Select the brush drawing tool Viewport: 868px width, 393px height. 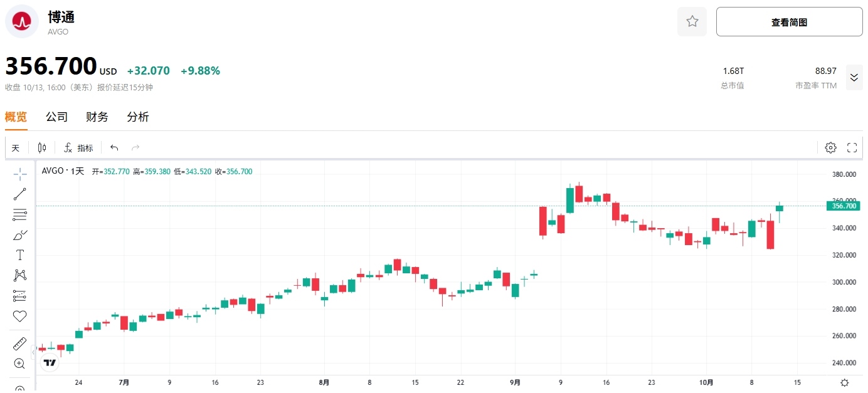click(20, 235)
